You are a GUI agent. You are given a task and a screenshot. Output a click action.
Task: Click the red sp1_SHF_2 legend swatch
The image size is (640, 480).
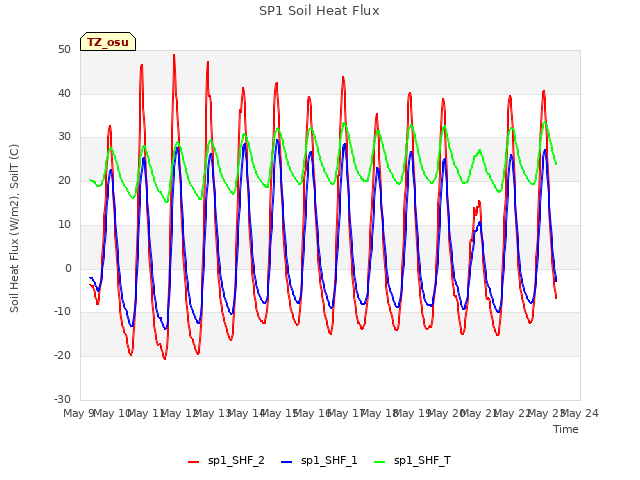pyautogui.click(x=193, y=462)
